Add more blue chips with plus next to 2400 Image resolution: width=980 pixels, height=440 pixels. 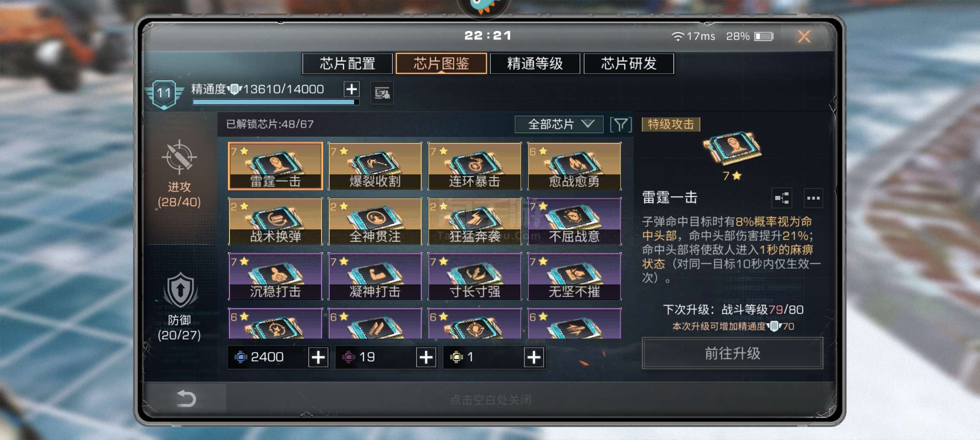point(318,357)
